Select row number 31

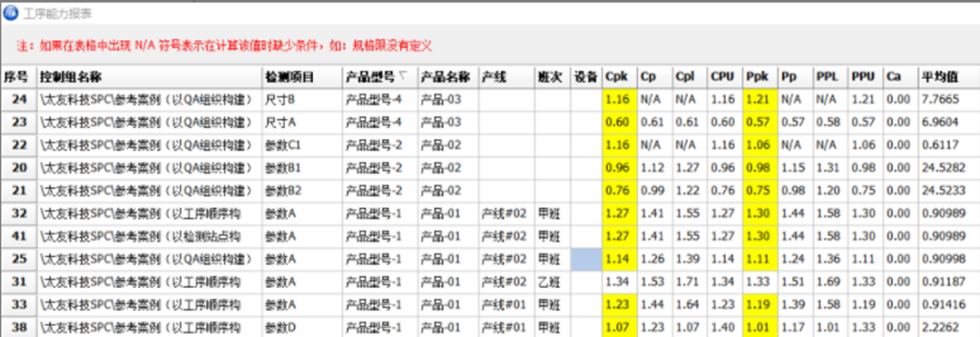click(x=19, y=282)
